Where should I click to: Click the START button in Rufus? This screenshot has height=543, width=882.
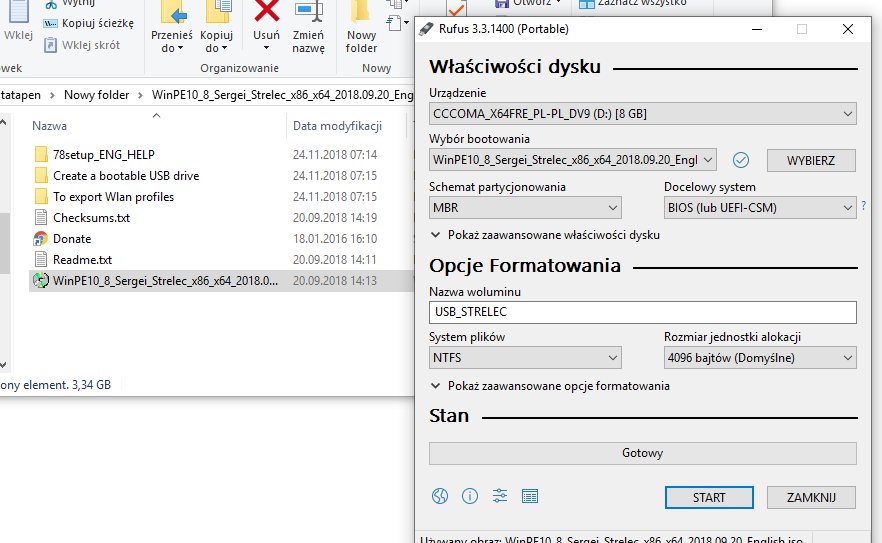coord(709,497)
